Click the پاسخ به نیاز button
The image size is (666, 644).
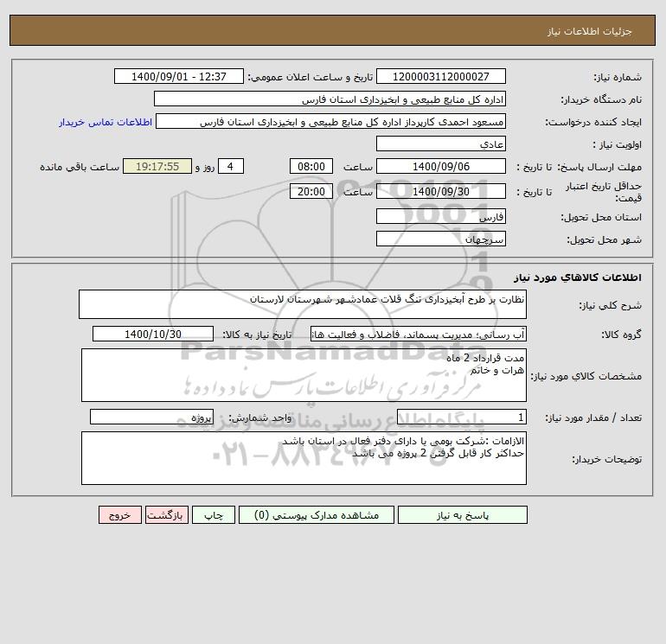tap(463, 515)
